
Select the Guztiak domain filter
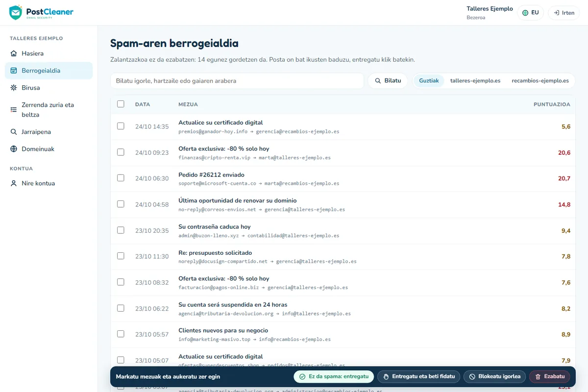click(x=429, y=81)
